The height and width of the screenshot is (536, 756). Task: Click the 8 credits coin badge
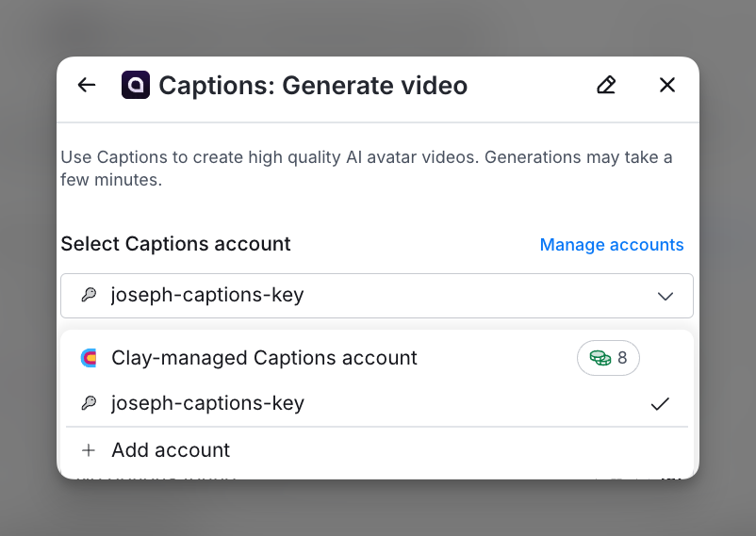pyautogui.click(x=608, y=358)
